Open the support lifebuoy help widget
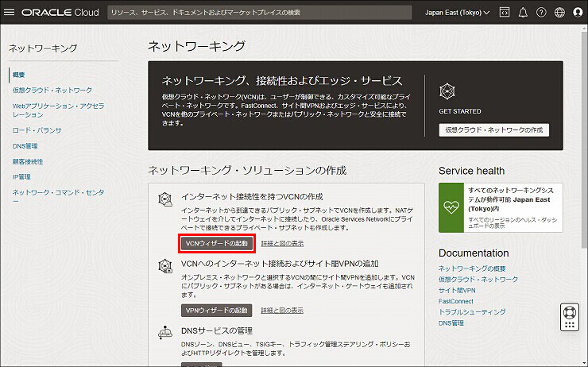This screenshot has width=588, height=367. tap(570, 312)
